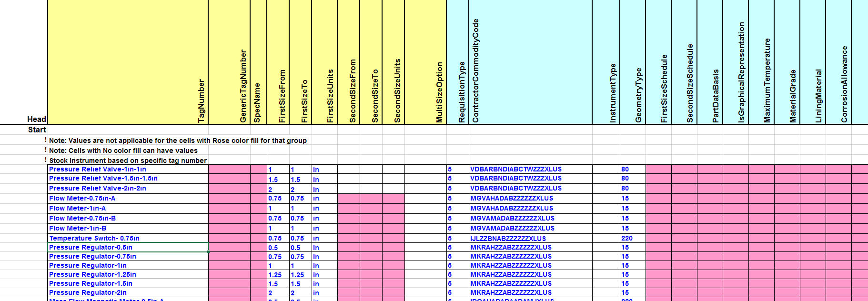Select the SecondSizeTo header cell
Image resolution: width=868 pixels, height=301 pixels.
click(371, 62)
